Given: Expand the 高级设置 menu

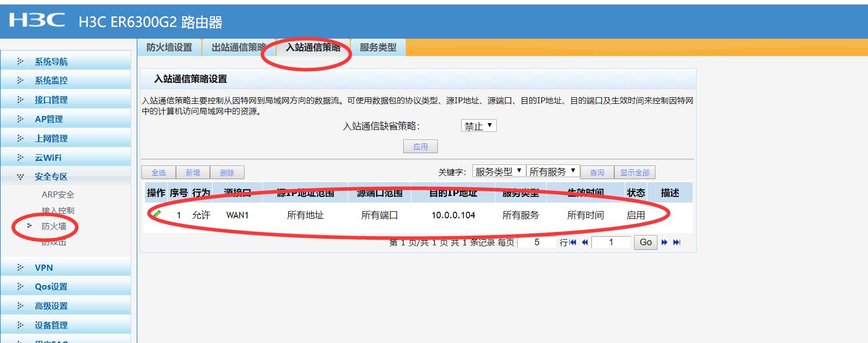Looking at the screenshot, I should (66, 306).
